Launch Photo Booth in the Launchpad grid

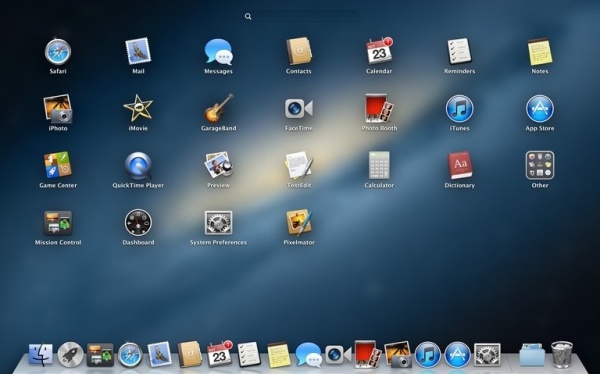(x=379, y=109)
